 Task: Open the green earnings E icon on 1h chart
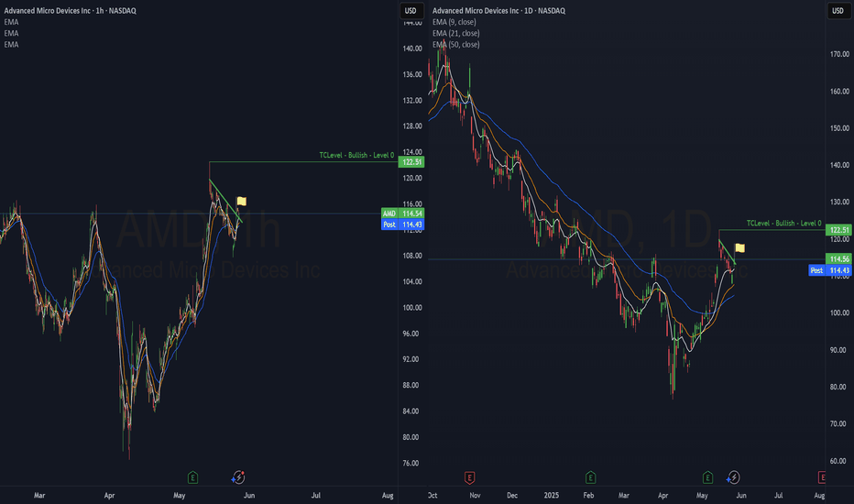click(192, 477)
